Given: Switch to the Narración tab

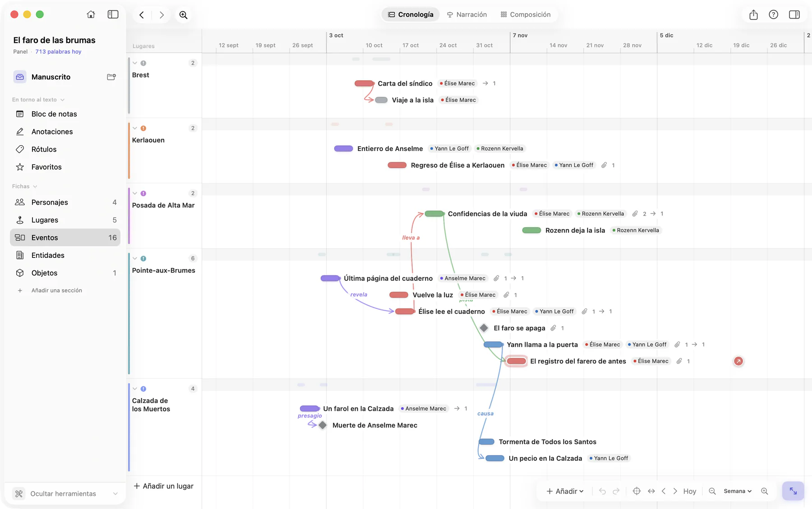Looking at the screenshot, I should click(467, 14).
